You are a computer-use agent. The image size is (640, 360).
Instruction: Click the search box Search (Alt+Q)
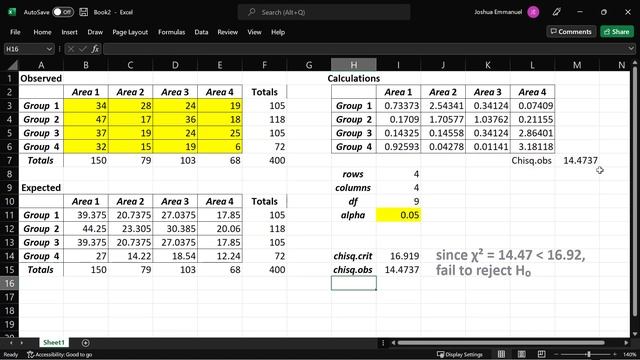point(324,12)
